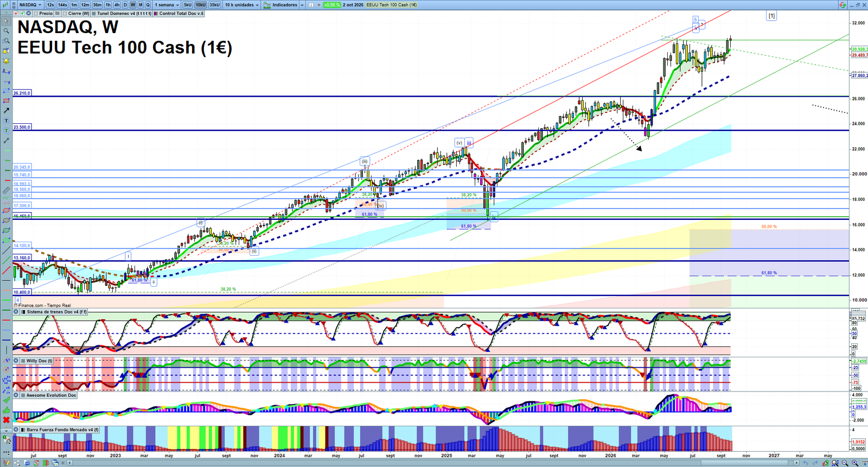Open the three-dots more options menu
The width and height of the screenshot is (868, 467).
(7, 453)
